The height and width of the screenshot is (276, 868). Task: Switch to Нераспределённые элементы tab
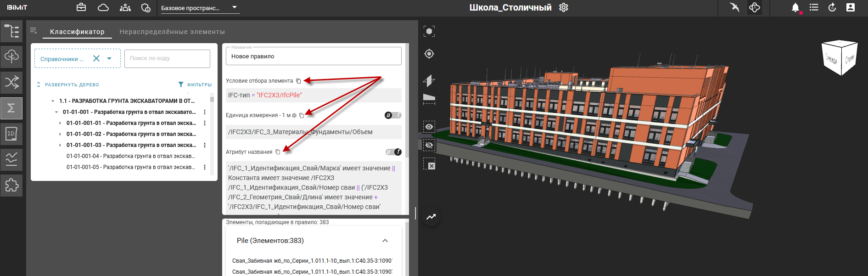click(x=172, y=32)
